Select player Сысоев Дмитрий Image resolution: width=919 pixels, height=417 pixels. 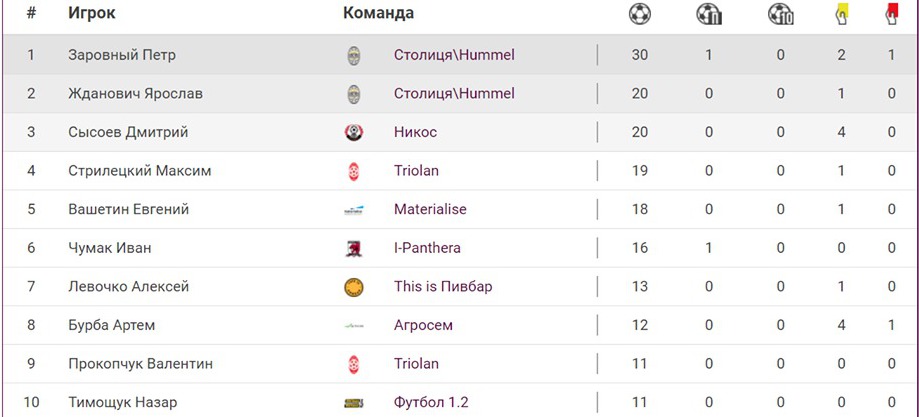pos(128,132)
